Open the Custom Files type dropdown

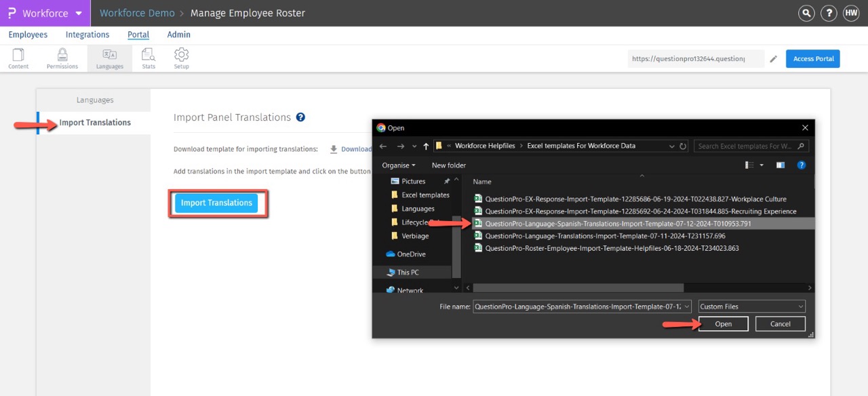(x=751, y=306)
